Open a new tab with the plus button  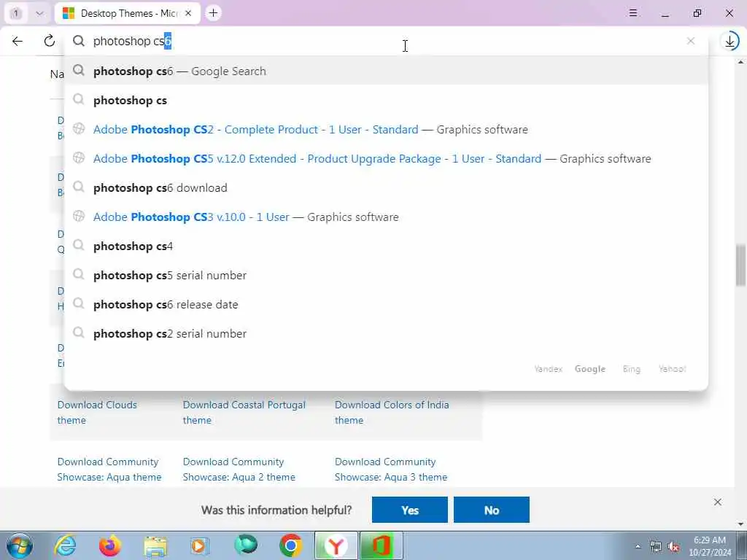tap(214, 13)
